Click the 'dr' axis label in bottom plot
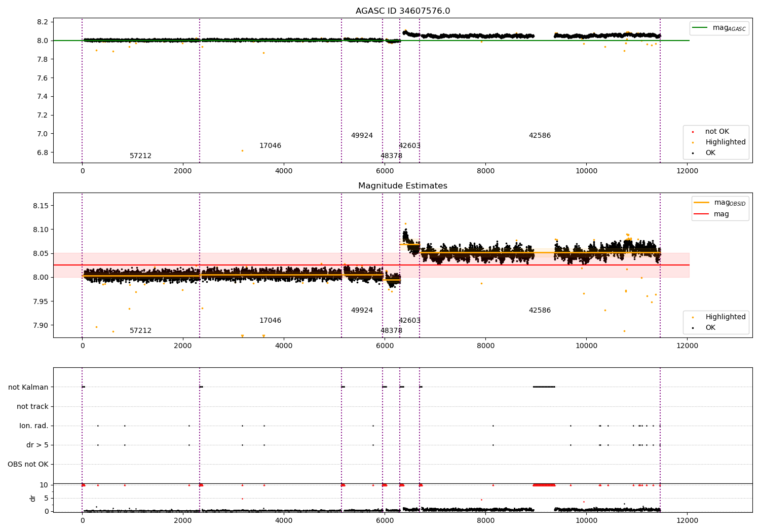Screen dimensions: 760x532 pos(33,498)
